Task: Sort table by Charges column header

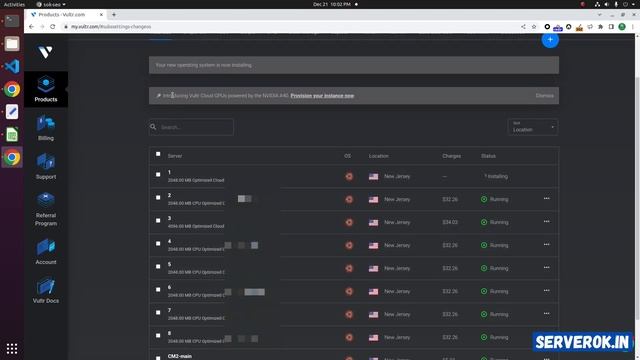Action: (x=451, y=156)
